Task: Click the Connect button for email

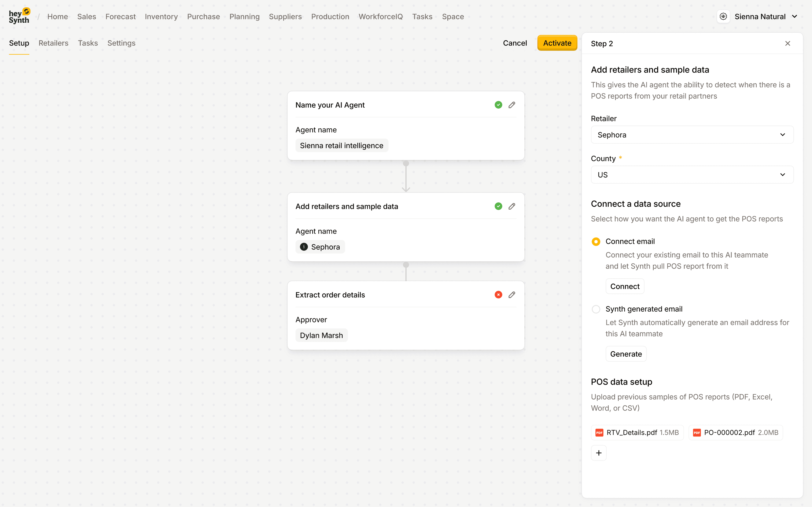Action: pos(625,286)
